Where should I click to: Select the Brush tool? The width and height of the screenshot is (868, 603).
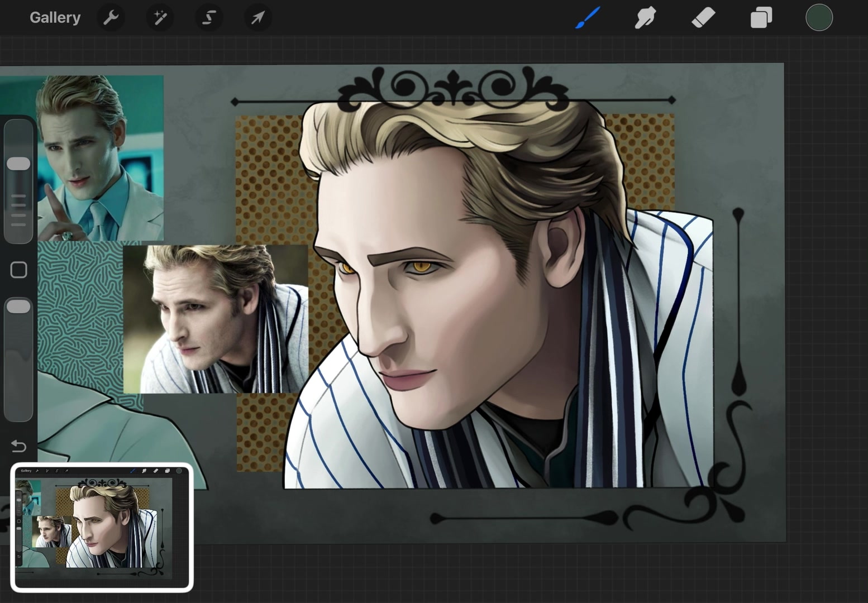(x=588, y=17)
